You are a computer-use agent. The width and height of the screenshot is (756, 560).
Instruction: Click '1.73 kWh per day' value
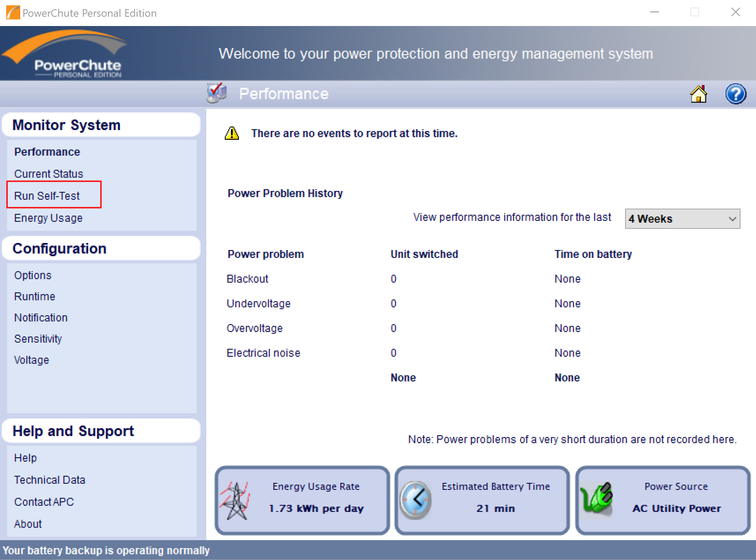point(316,508)
